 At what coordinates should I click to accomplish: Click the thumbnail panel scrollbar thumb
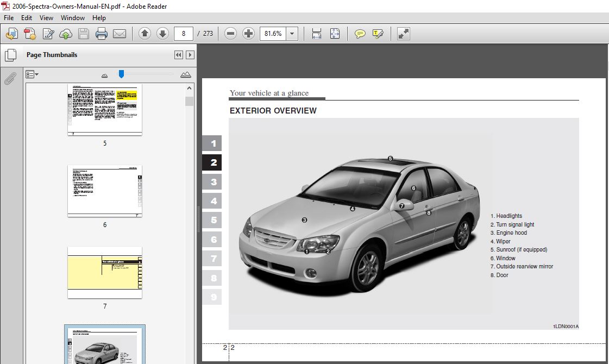click(x=189, y=102)
